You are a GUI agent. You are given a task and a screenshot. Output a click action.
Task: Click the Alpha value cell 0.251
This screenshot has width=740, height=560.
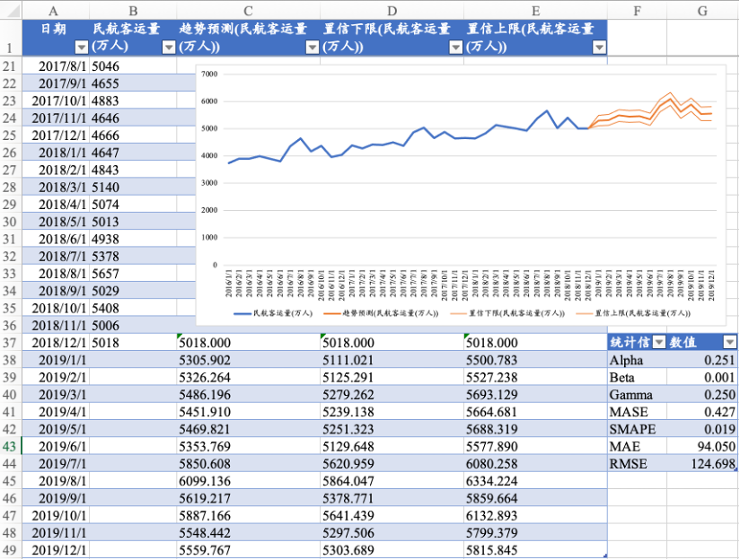[702, 360]
